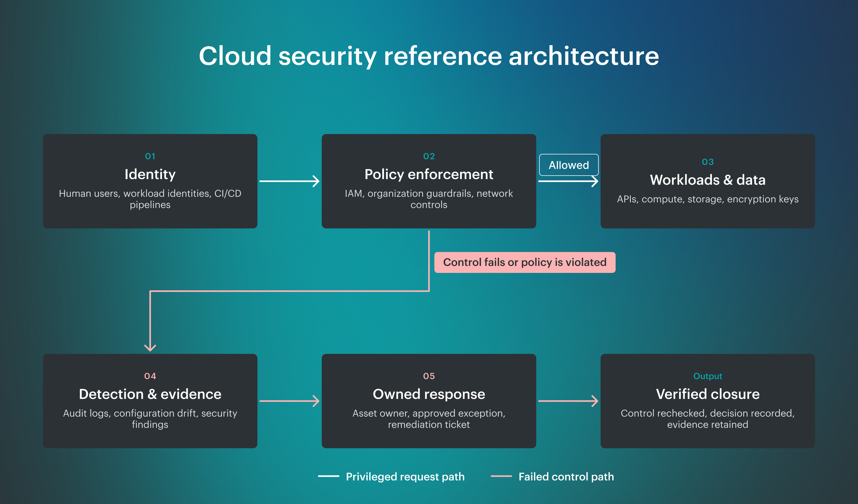Viewport: 858px width, 504px height.
Task: Click the 'Allowed' badge
Action: (569, 165)
